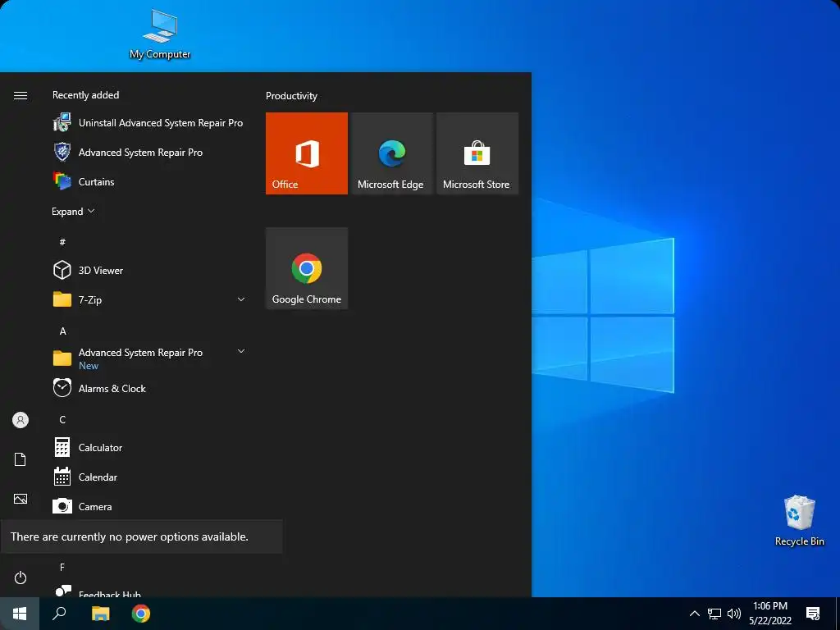Screen dimensions: 840x630
Task: Open taskbar Search
Action: click(59, 614)
